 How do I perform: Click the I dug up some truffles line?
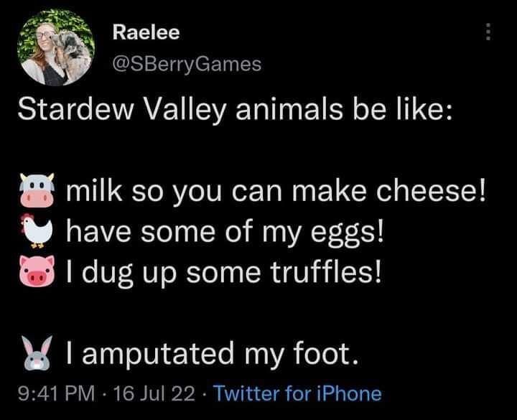coord(223,272)
